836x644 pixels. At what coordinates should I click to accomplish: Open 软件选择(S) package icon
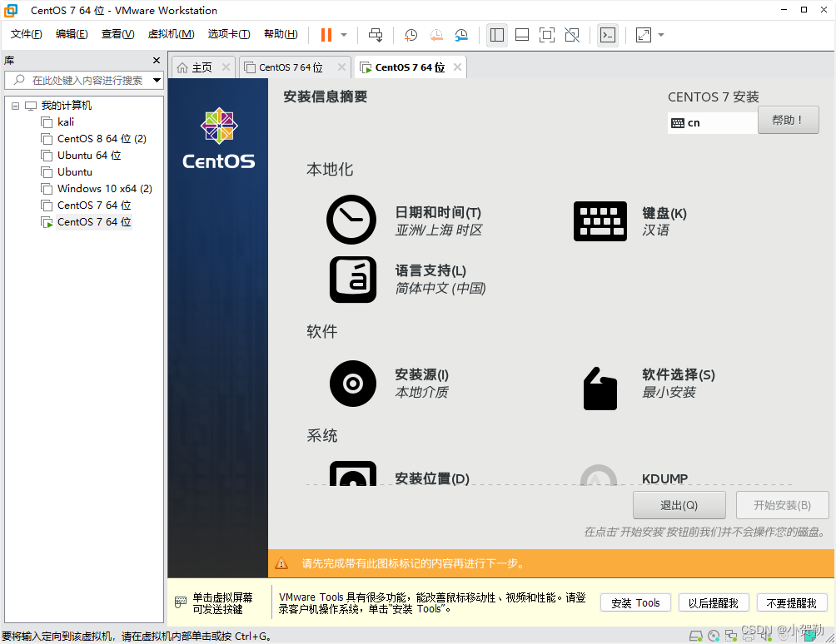pyautogui.click(x=600, y=389)
